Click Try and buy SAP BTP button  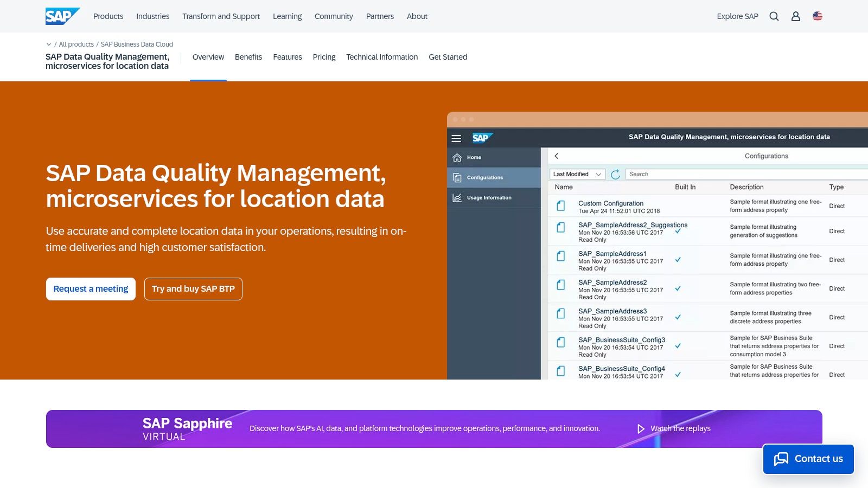pos(193,289)
